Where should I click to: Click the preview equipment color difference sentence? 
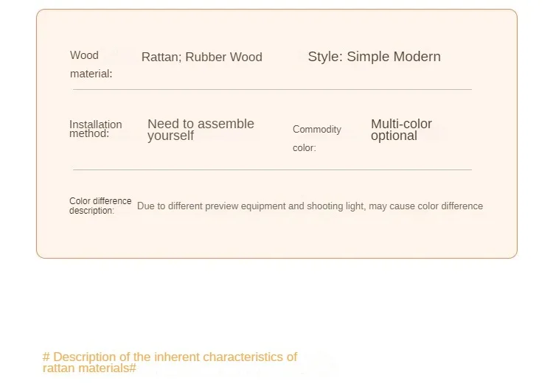pos(310,206)
